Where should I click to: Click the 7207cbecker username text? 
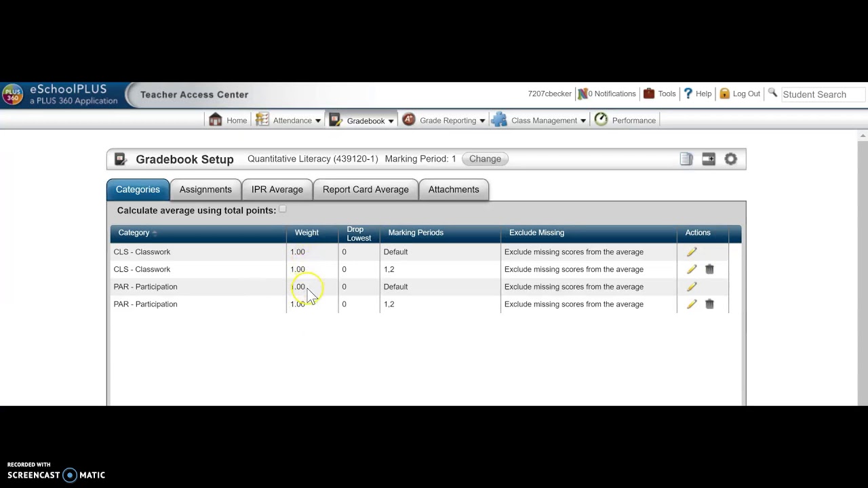(x=550, y=94)
